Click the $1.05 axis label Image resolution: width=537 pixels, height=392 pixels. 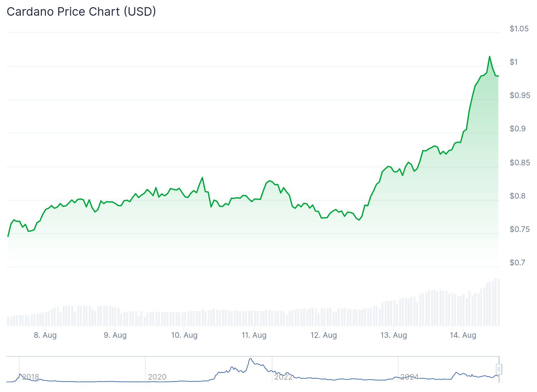519,29
